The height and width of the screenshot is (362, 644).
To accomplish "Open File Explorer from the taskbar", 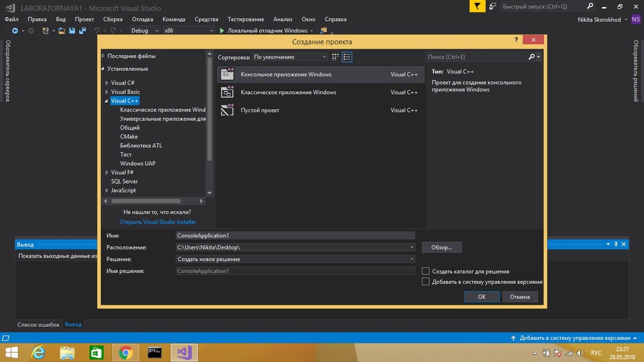I will (x=67, y=352).
